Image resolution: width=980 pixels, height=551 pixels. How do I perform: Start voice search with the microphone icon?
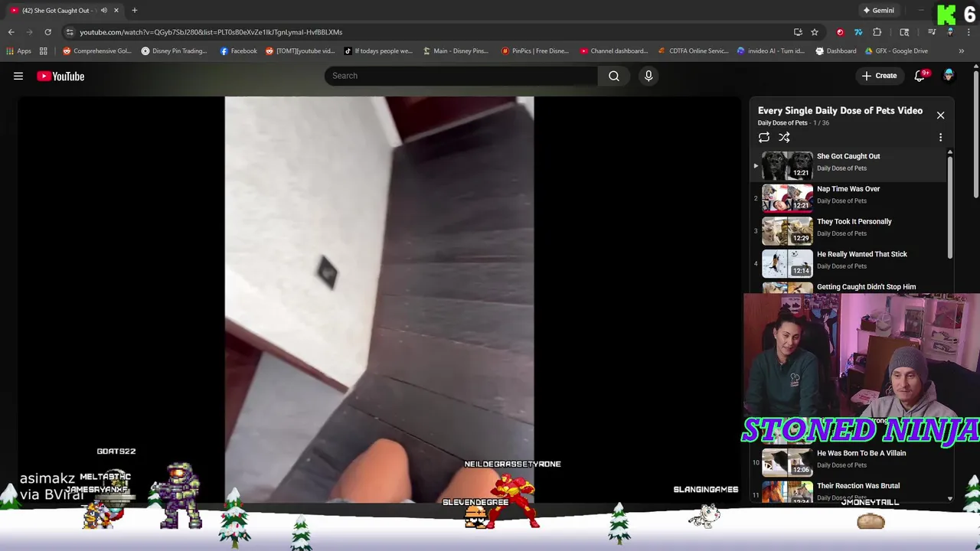coord(648,76)
